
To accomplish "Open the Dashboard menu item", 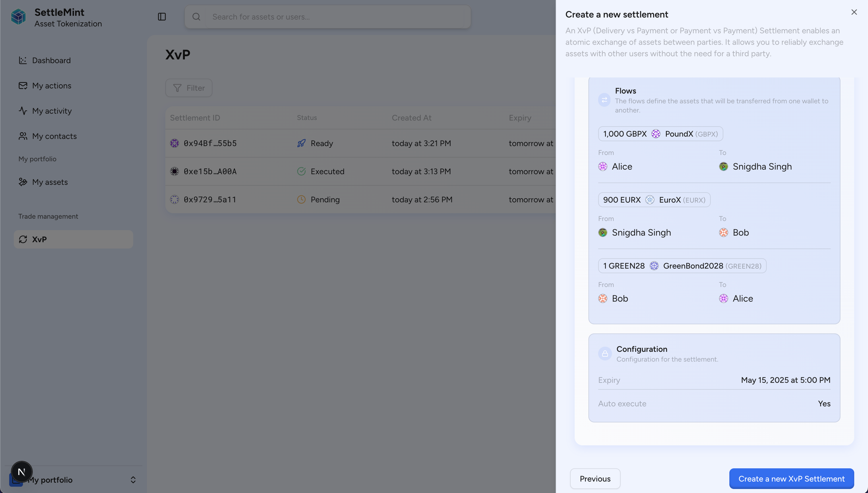I will [51, 60].
